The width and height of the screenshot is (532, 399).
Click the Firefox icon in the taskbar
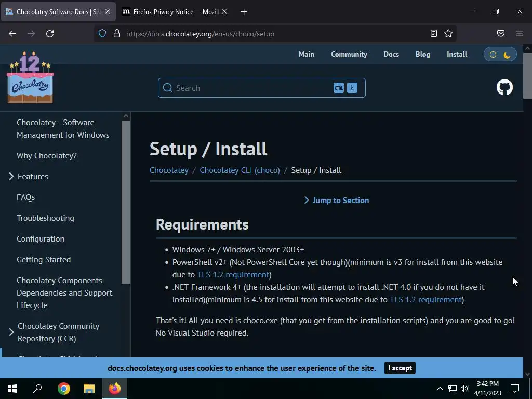pos(115,389)
